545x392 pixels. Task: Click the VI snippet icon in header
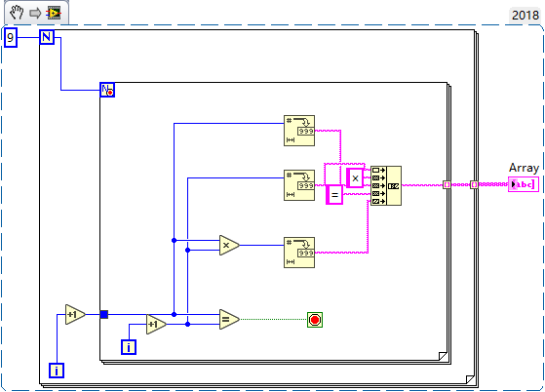(x=54, y=14)
